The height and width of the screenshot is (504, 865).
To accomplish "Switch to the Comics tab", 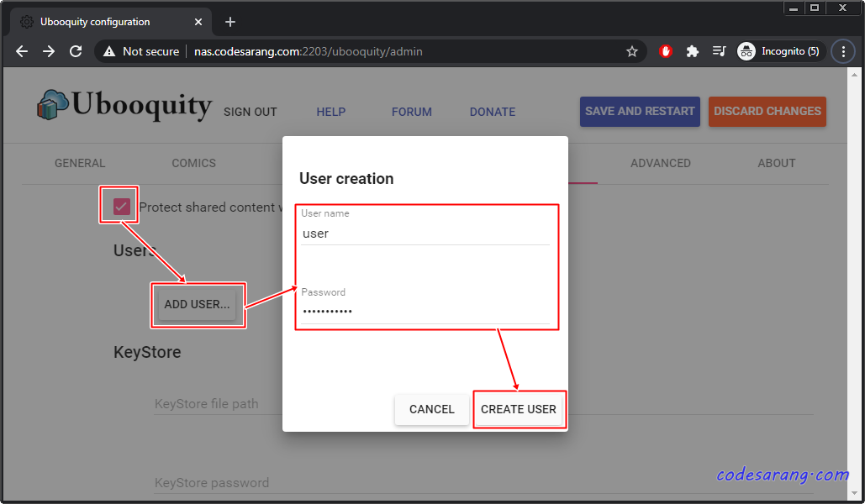I will pyautogui.click(x=193, y=163).
